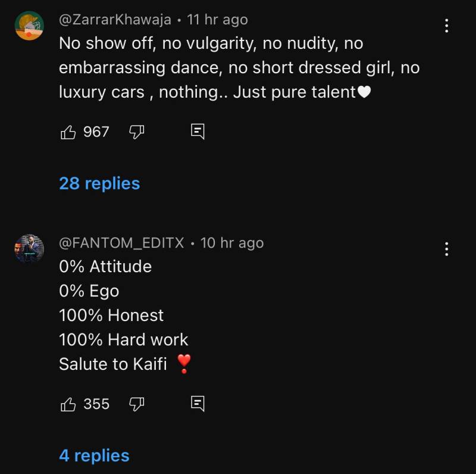
Task: Open options menu for FANTOM_EDITX's comment
Action: [x=446, y=249]
